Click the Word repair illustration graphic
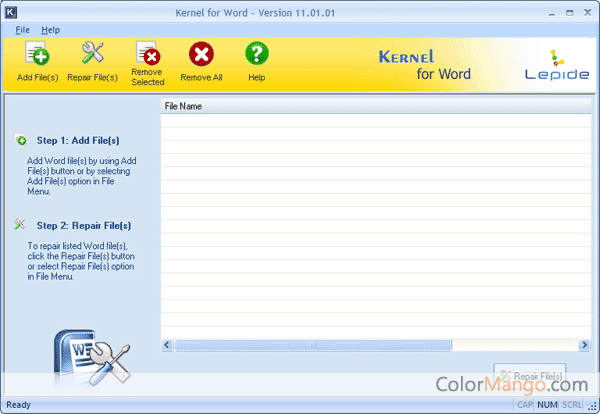This screenshot has width=600, height=414. click(x=92, y=358)
